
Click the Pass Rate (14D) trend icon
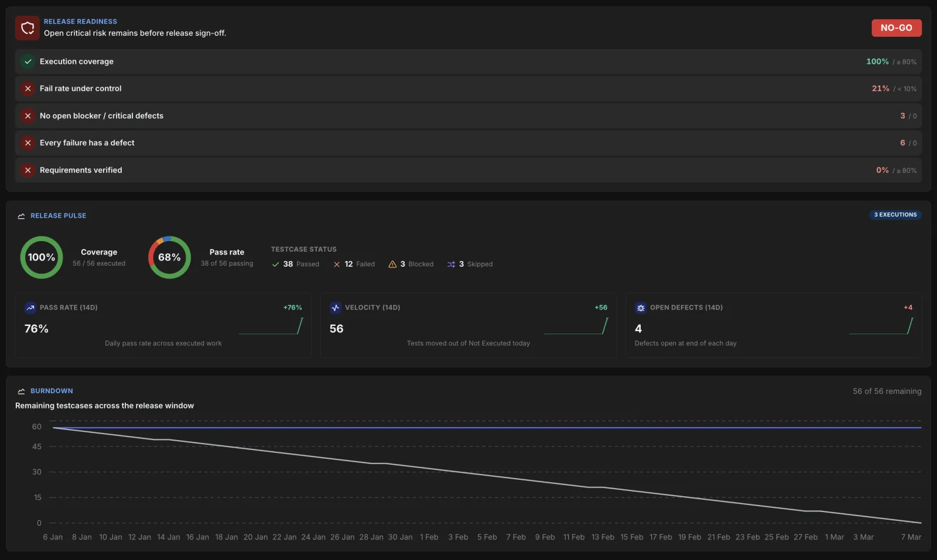pos(30,308)
